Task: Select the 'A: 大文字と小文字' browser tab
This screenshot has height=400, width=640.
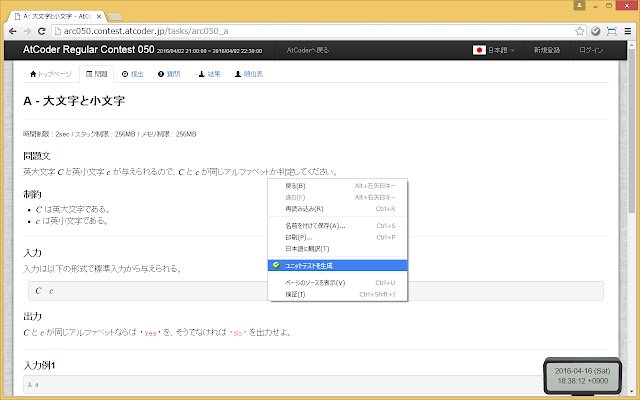Action: click(x=57, y=16)
